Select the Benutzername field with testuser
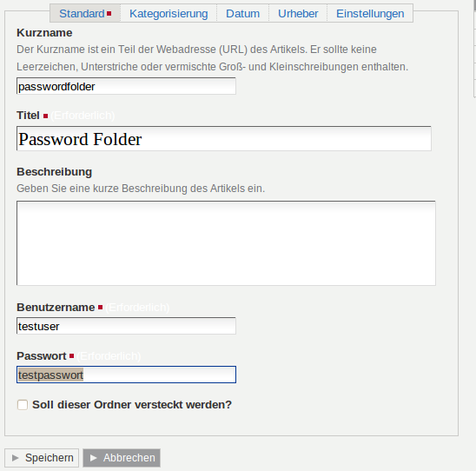 click(x=126, y=326)
